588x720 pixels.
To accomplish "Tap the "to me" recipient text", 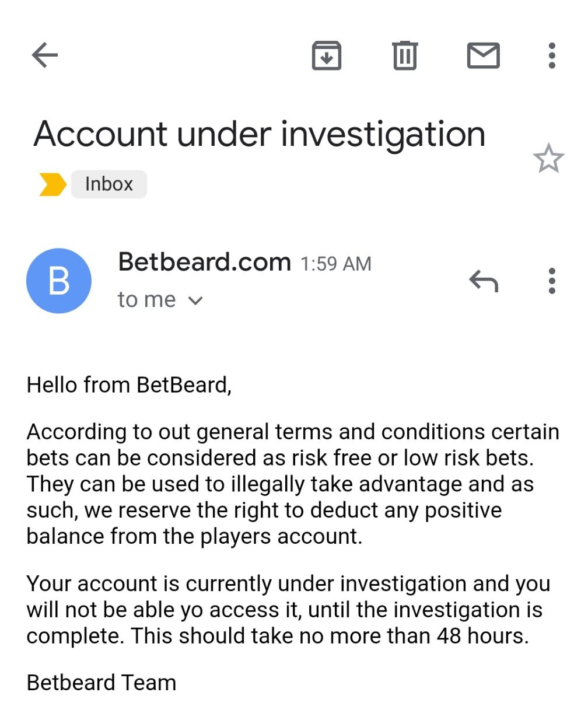I will [x=146, y=300].
